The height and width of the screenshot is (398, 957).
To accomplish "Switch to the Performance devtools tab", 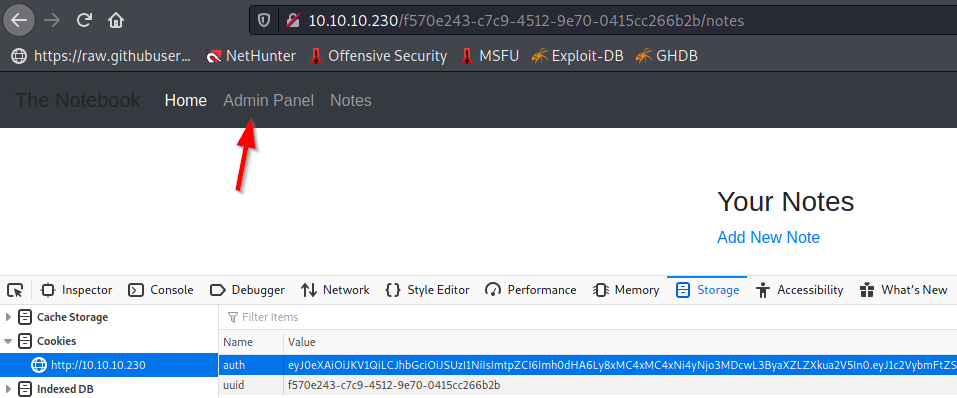I will tap(530, 290).
